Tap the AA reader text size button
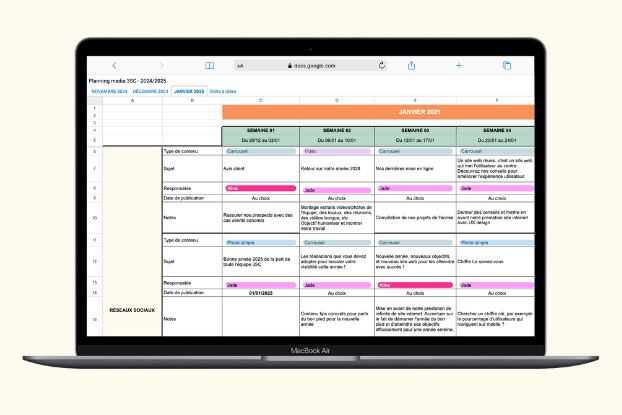 [x=241, y=65]
